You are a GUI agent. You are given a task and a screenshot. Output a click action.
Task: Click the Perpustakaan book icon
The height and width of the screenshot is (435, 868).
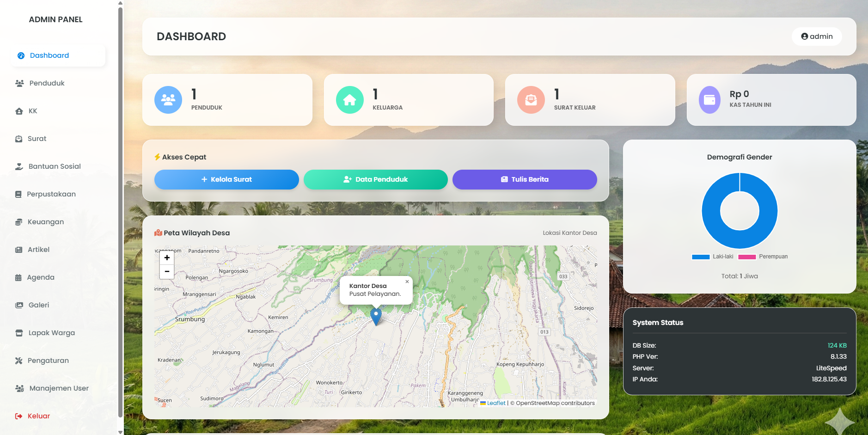[x=18, y=194]
